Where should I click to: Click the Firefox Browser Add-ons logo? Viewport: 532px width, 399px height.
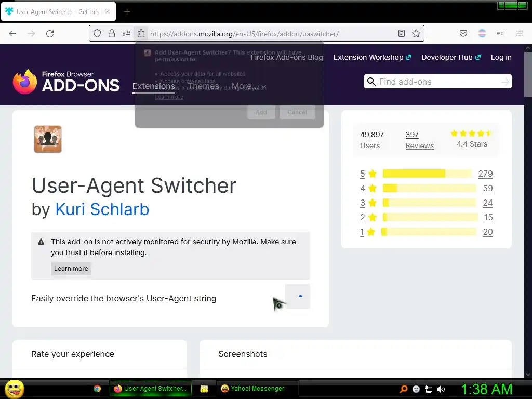point(66,82)
